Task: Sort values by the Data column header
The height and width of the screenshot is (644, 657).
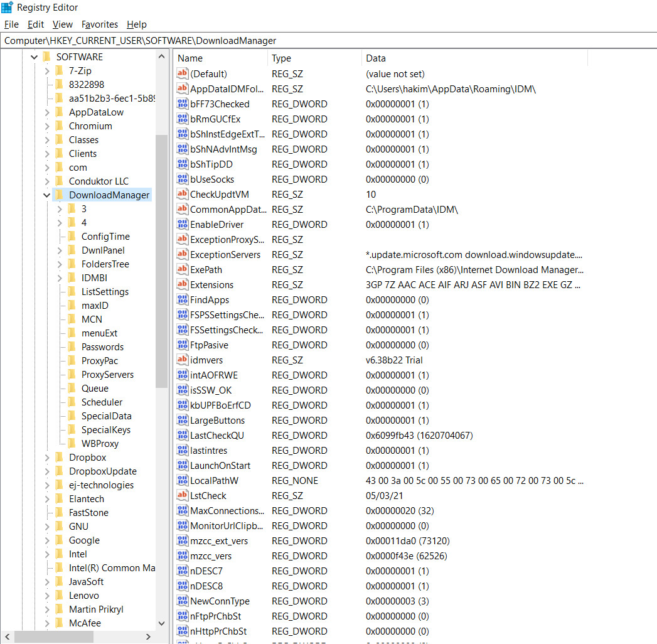Action: [475, 58]
